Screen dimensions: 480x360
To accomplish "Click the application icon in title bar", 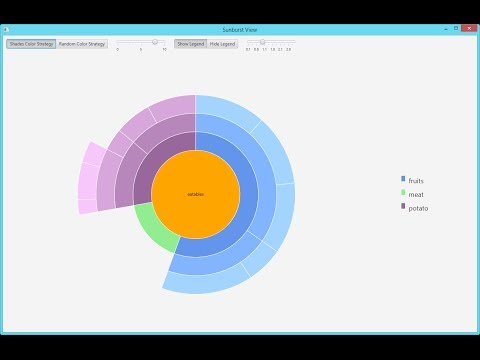I will pos(6,30).
